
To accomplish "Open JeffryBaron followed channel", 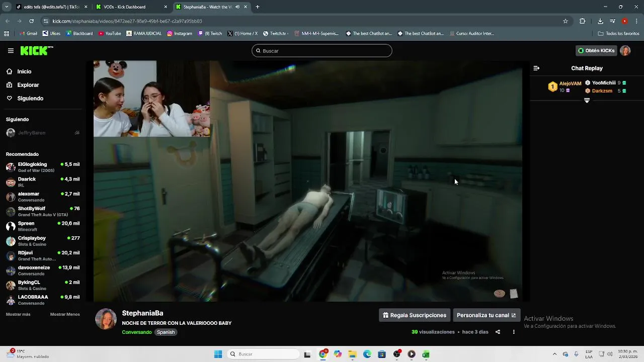I will pyautogui.click(x=43, y=133).
